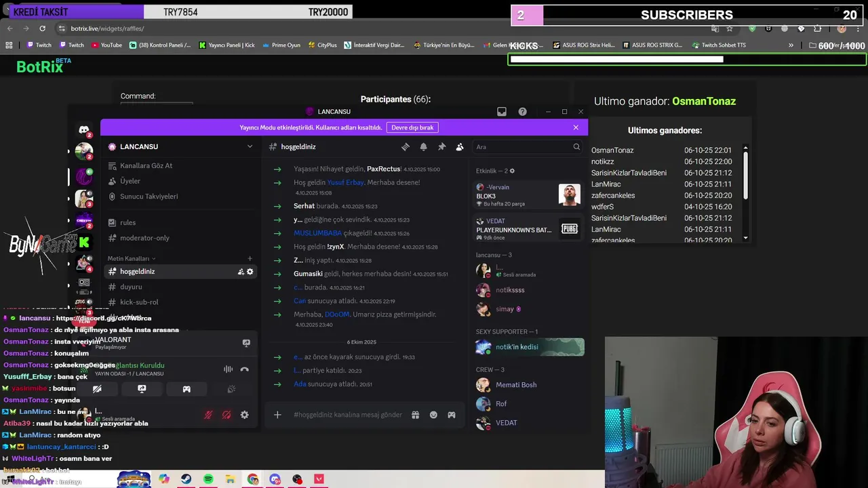Viewport: 868px width, 488px height.
Task: Select member simay in member list
Action: [528, 309]
